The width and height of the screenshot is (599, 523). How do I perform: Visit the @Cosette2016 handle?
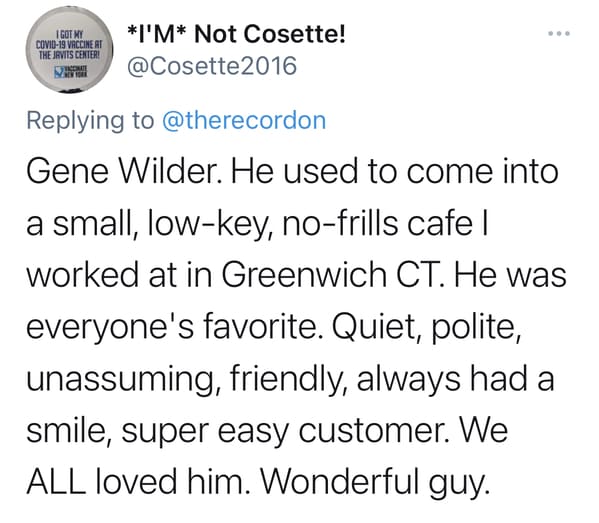coord(211,66)
